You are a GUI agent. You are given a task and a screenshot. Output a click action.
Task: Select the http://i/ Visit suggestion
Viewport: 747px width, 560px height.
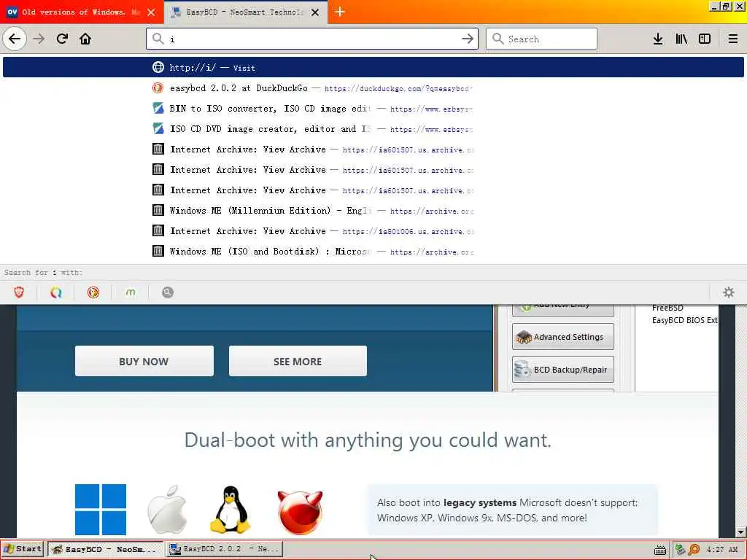pos(373,67)
